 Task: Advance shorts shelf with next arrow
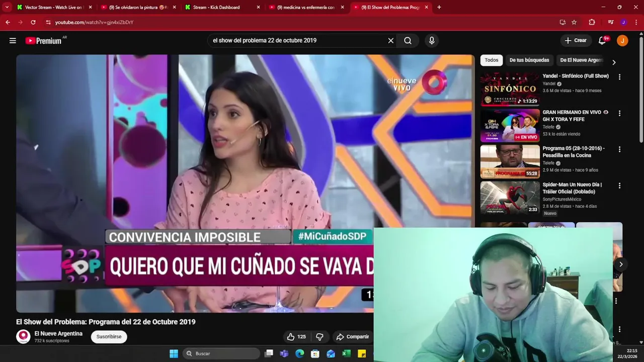621,264
